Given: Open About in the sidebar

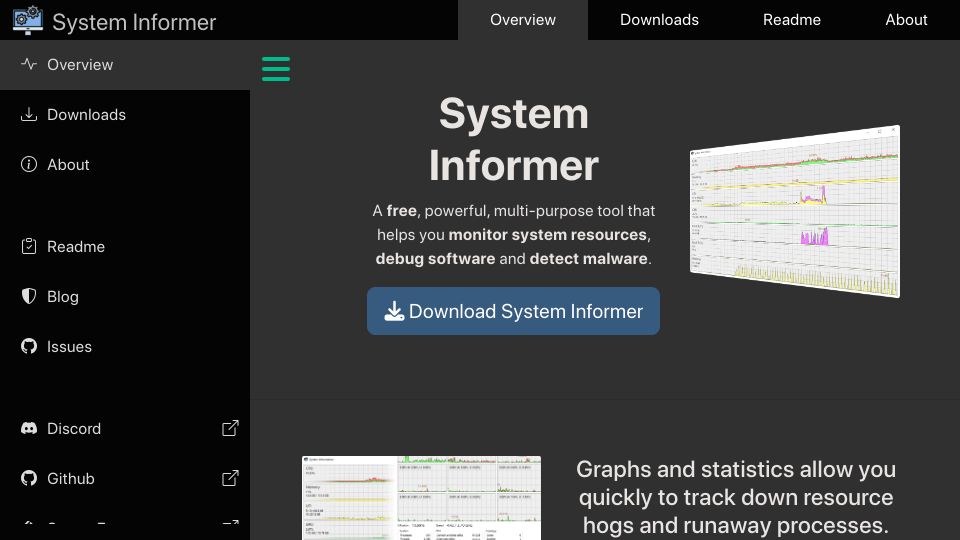Looking at the screenshot, I should click(125, 165).
